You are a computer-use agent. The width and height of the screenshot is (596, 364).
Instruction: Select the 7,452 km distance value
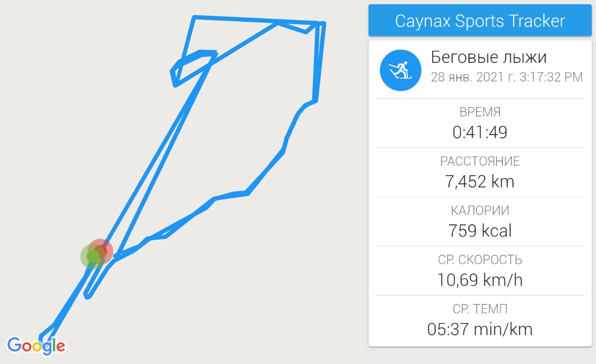tap(480, 182)
